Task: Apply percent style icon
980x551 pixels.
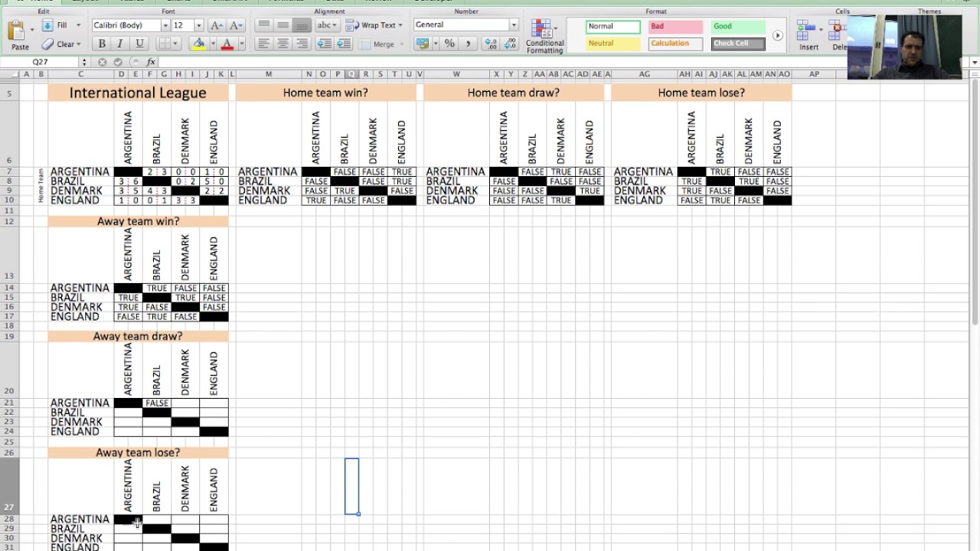Action: [449, 44]
